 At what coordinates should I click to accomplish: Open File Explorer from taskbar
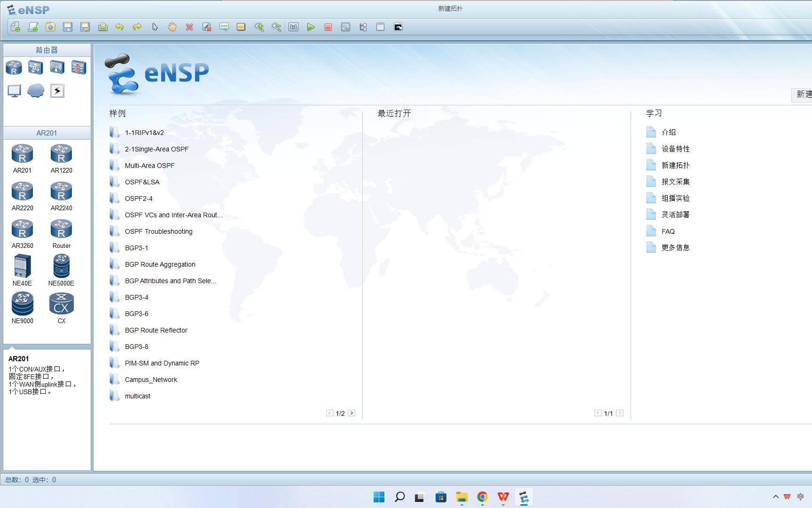[x=461, y=497]
